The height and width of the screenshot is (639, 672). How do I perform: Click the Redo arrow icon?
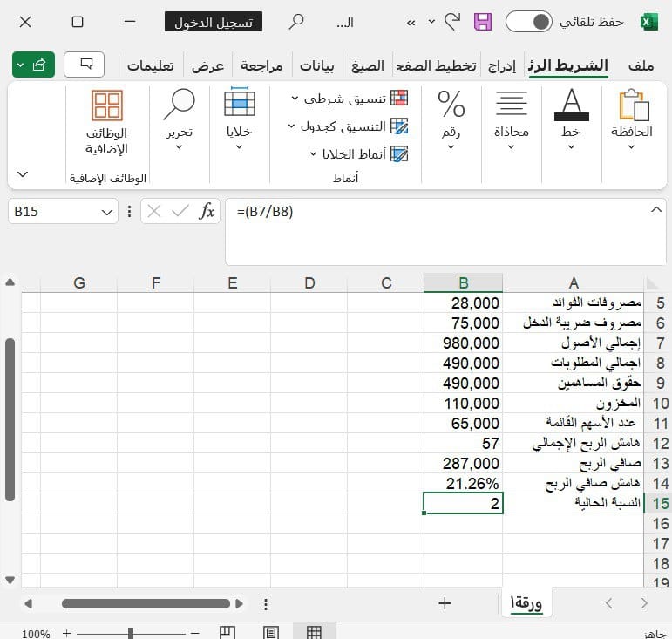[x=452, y=22]
